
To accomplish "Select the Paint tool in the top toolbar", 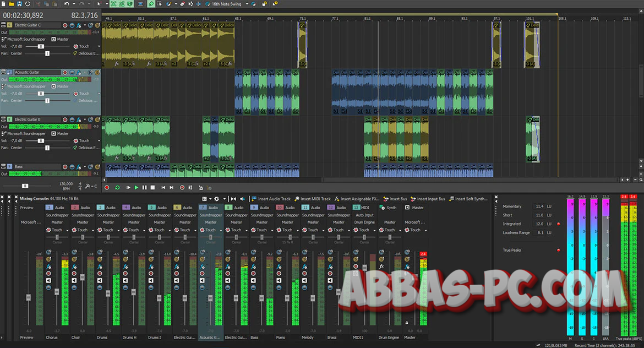I will pyautogui.click(x=168, y=4).
